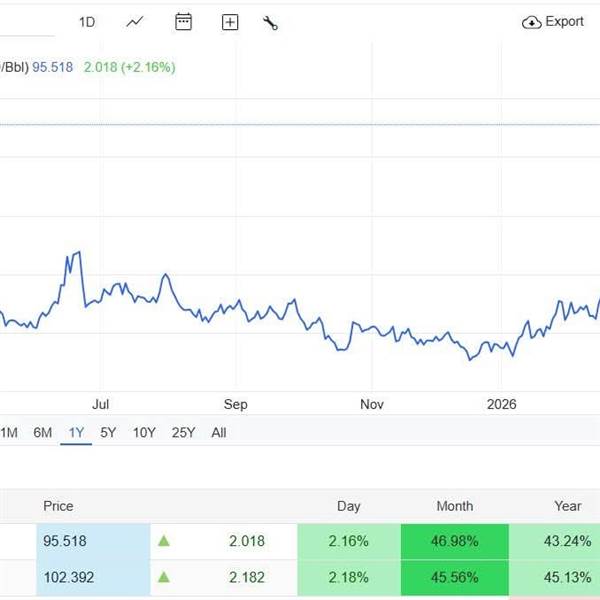Viewport: 600px width, 600px height.
Task: Show All historical data range
Action: click(x=219, y=433)
